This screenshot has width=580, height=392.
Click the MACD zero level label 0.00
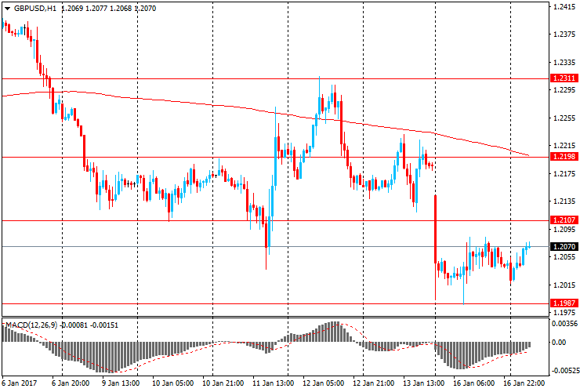(559, 343)
